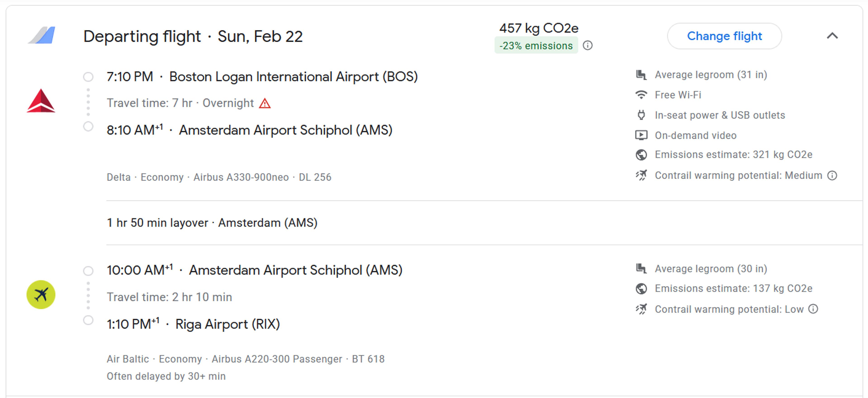The width and height of the screenshot is (868, 398).
Task: Open the emissions info tooltip
Action: pos(587,45)
